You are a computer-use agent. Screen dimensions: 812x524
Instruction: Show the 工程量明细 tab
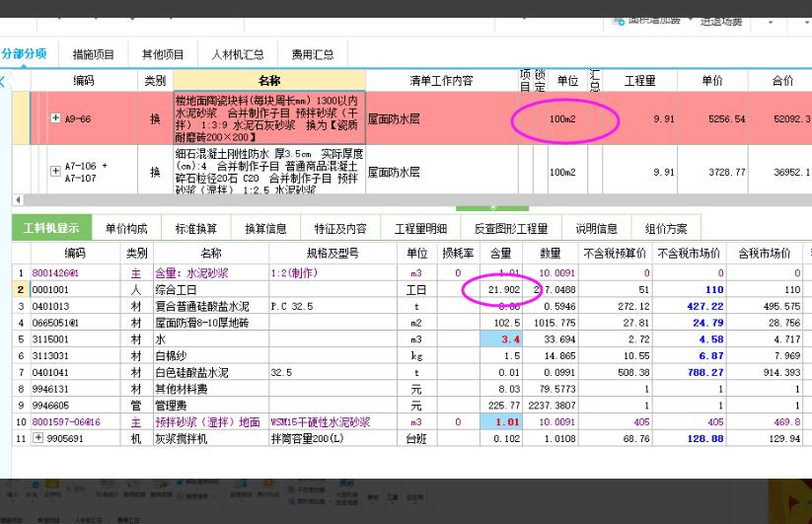coord(420,228)
